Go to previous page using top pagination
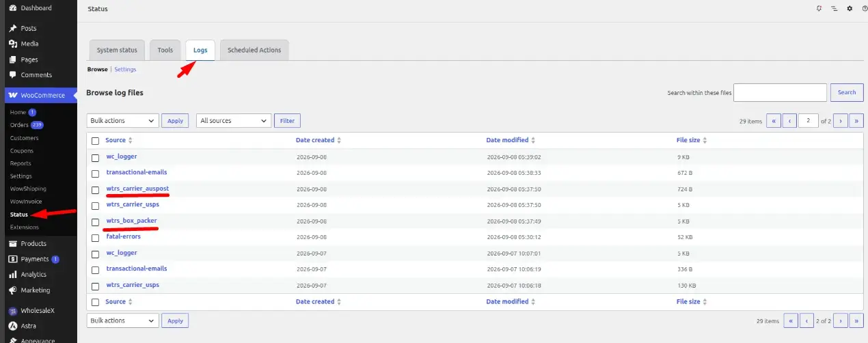 tap(790, 121)
